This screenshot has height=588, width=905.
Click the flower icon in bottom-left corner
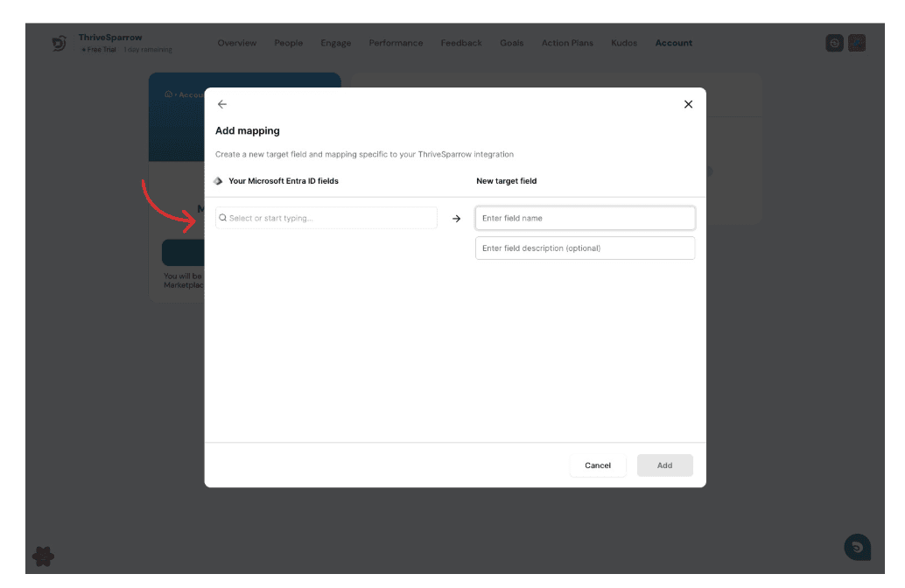[44, 556]
